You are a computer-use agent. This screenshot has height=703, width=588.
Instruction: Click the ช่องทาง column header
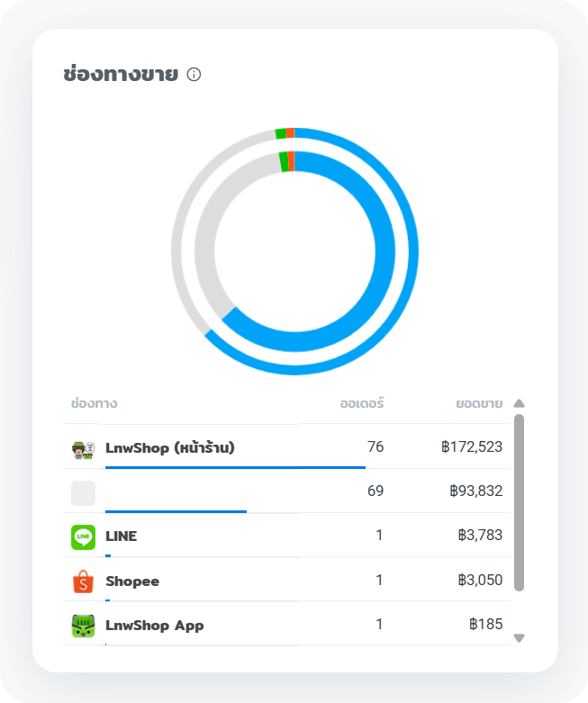[95, 403]
